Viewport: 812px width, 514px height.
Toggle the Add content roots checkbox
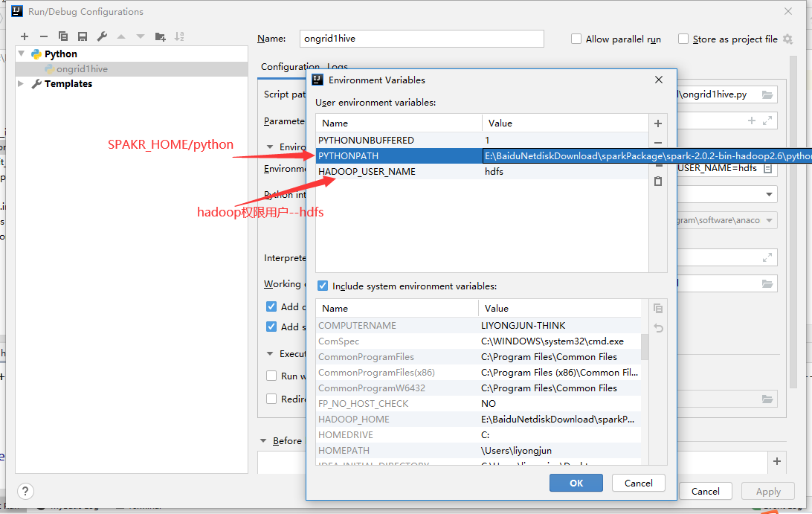click(271, 306)
